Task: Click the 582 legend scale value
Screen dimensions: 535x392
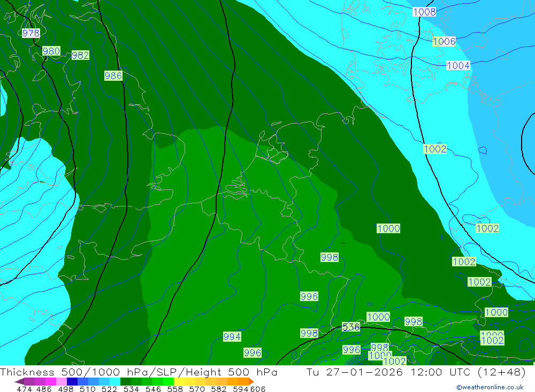Action: click(218, 389)
